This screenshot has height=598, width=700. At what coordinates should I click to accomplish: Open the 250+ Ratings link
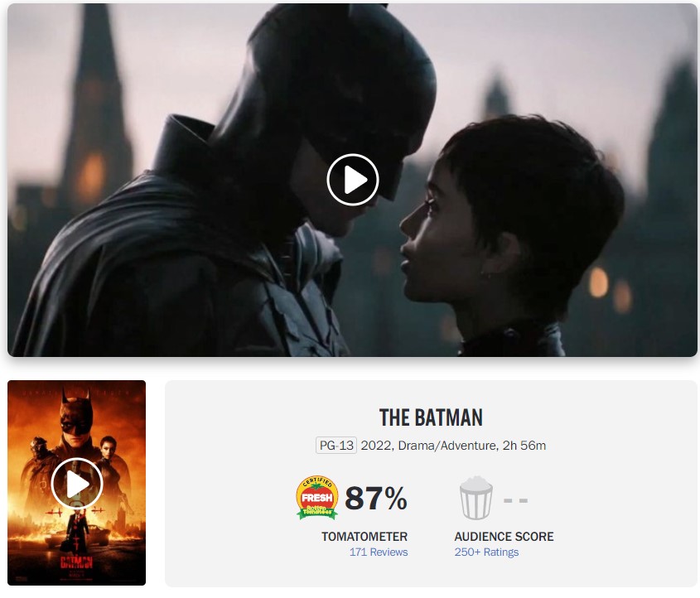pos(486,552)
